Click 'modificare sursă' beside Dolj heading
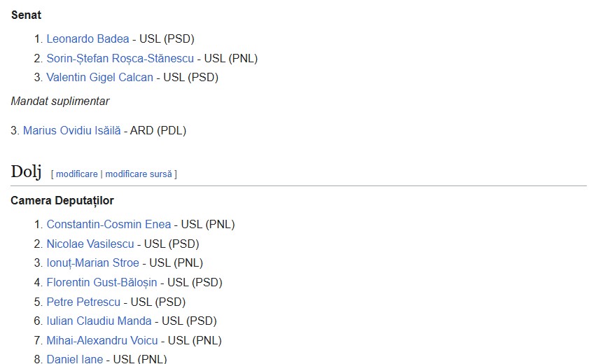 139,174
